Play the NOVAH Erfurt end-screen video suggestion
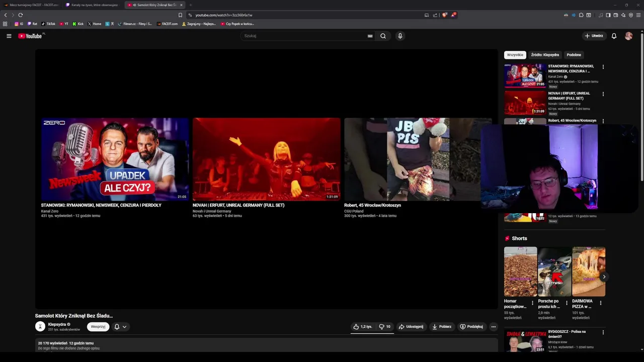 click(267, 159)
